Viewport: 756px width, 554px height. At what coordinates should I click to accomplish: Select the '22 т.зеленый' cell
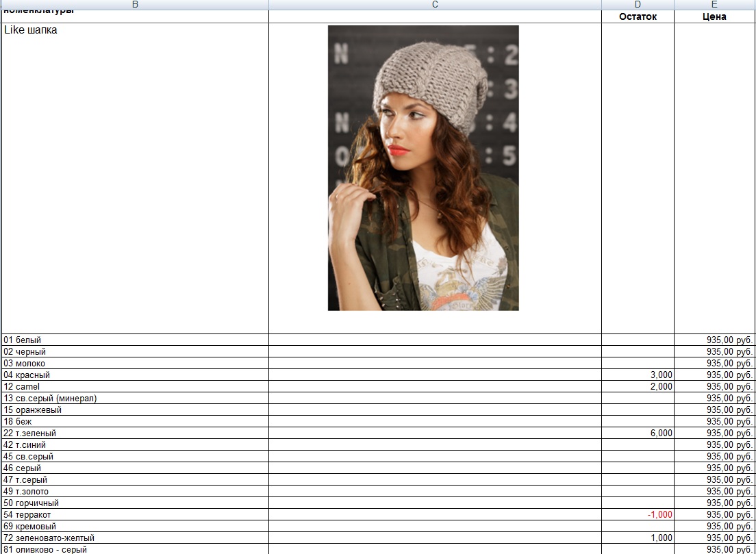click(x=135, y=433)
